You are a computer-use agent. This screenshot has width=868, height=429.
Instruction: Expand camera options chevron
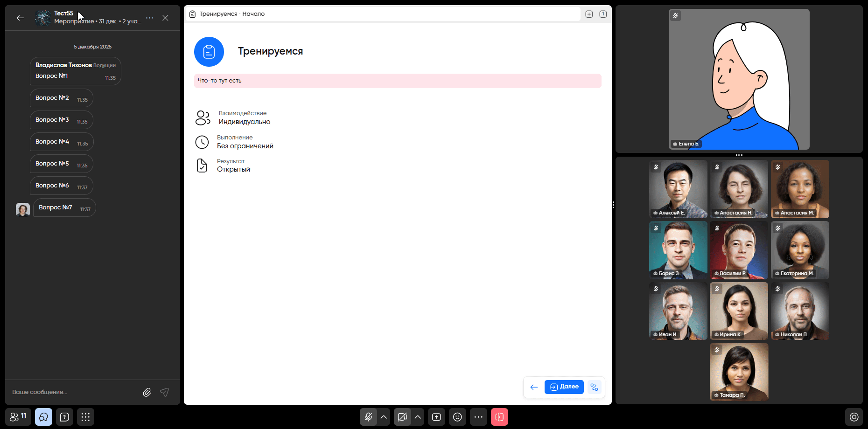418,417
